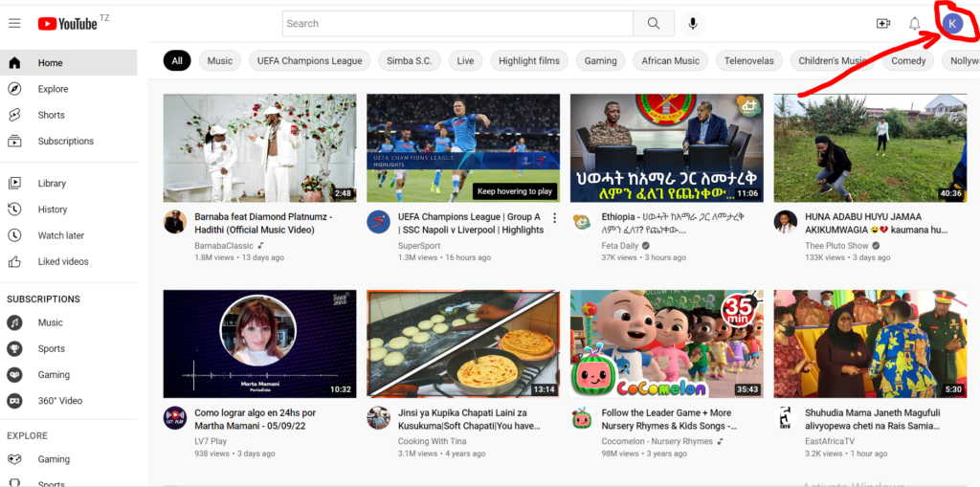Select the Live filter chip
980x487 pixels.
click(466, 60)
